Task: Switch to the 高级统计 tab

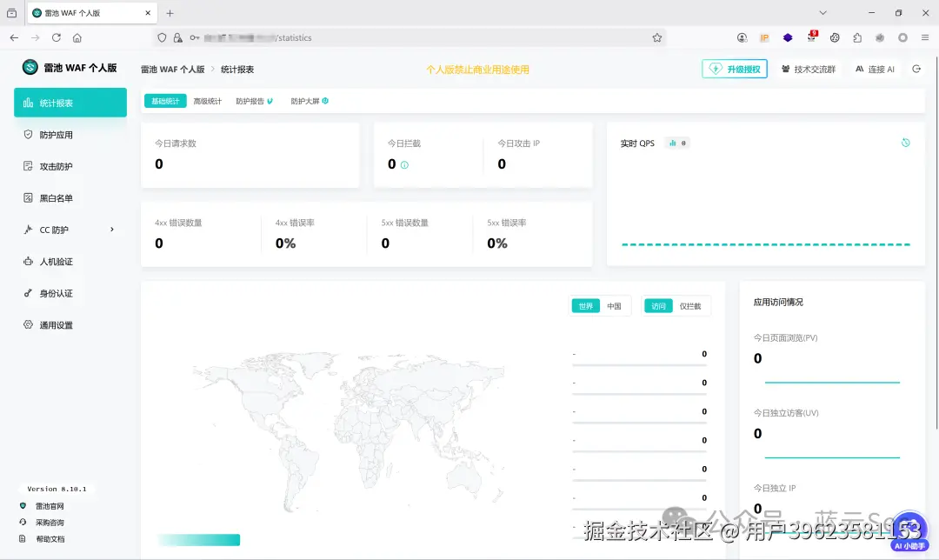Action: [x=207, y=101]
